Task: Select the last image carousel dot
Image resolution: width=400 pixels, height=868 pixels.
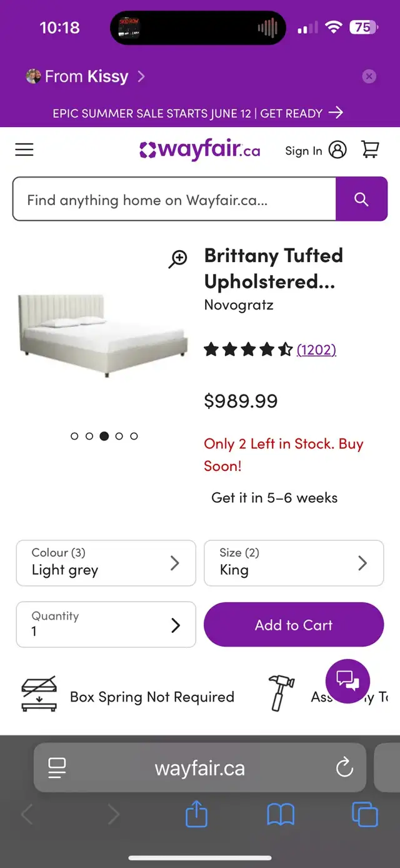Action: pos(134,436)
